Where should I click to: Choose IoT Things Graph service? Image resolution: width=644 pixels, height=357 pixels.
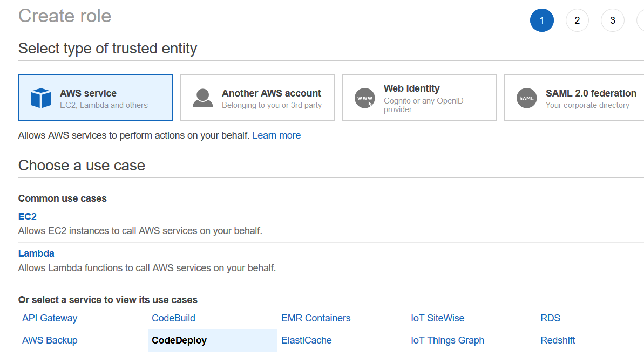coord(448,340)
